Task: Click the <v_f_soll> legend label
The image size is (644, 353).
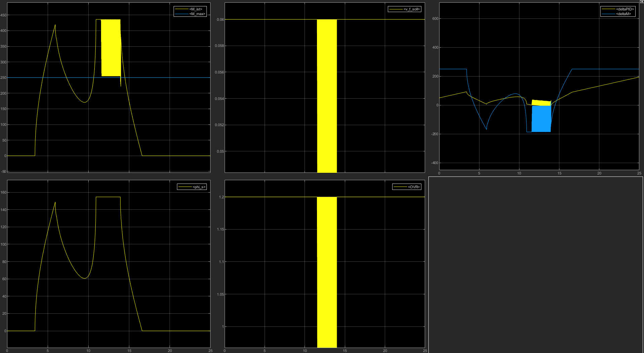Action: 411,9
